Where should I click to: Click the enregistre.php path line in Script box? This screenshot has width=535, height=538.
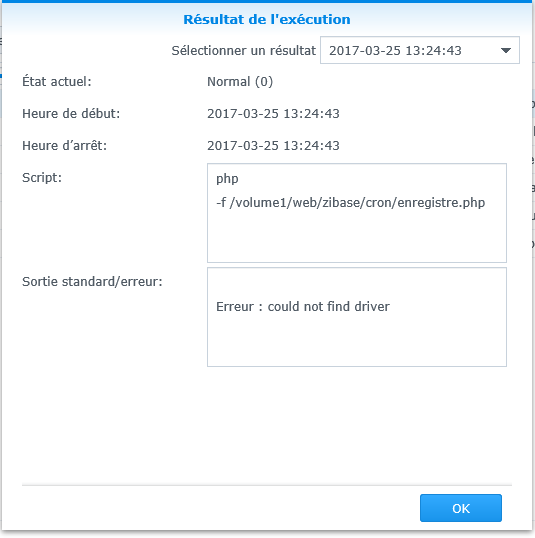click(350, 202)
